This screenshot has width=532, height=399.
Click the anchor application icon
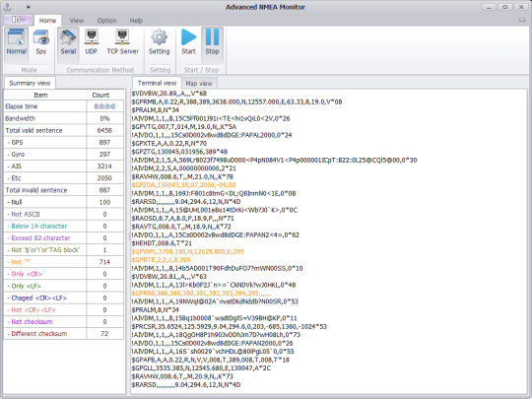point(8,7)
